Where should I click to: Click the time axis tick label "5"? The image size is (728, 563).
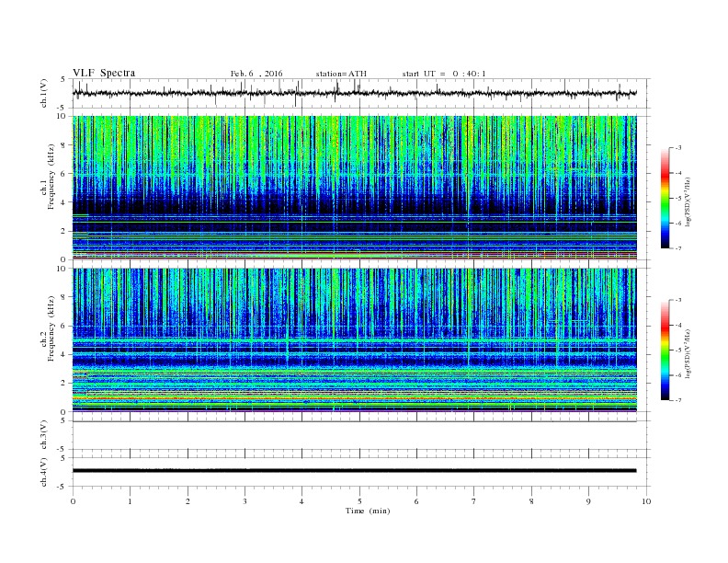359,501
